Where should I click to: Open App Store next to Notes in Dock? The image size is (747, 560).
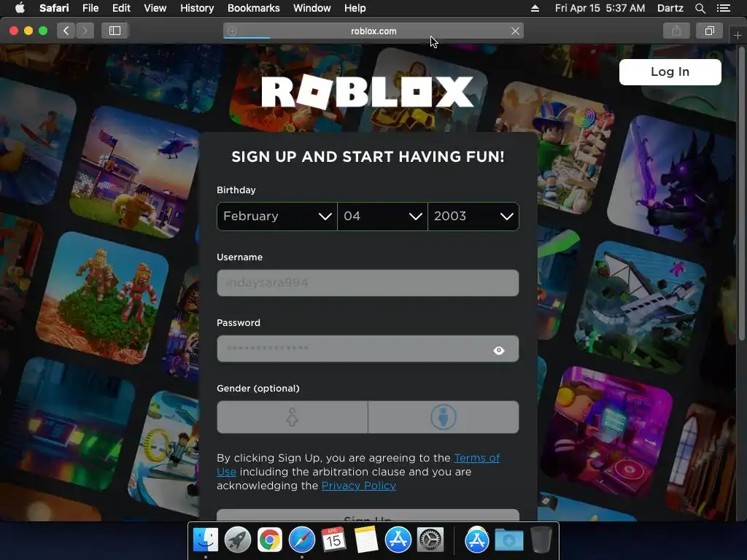coord(398,540)
